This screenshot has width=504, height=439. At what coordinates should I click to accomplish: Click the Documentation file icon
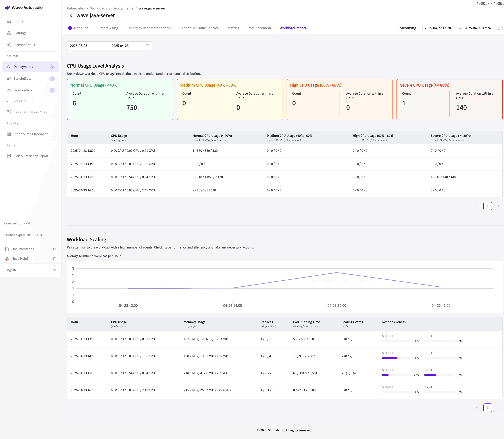[7, 249]
